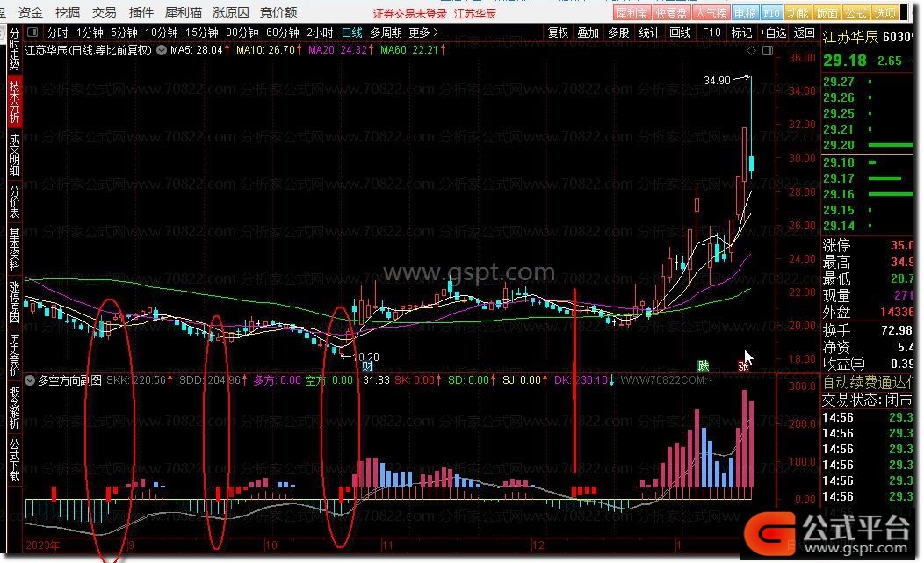Toggle the panel layout icon above the price axis
924x563 pixels.
(x=768, y=51)
